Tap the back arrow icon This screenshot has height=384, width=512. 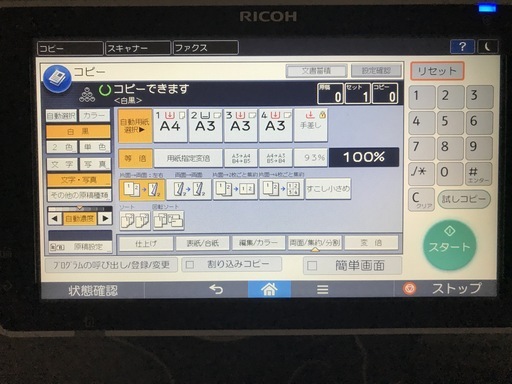(x=216, y=289)
